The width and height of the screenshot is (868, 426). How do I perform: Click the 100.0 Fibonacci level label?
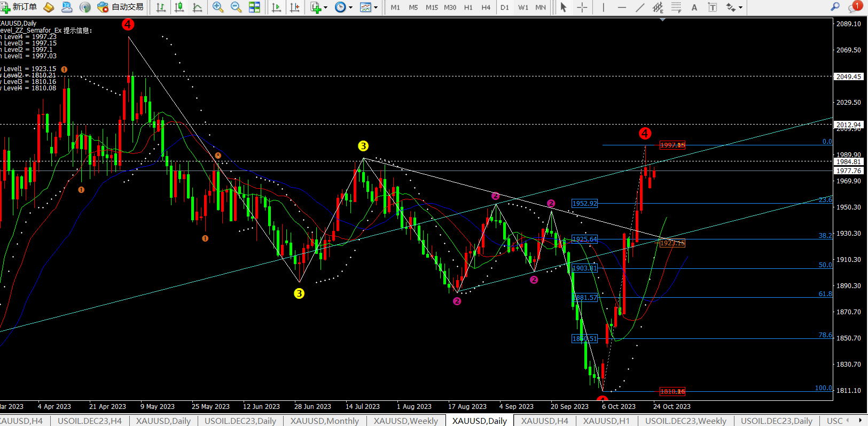[x=824, y=388]
